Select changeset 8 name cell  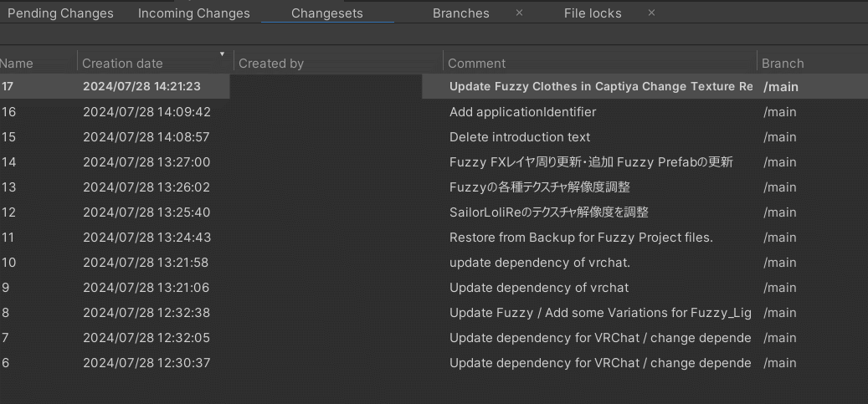pos(5,313)
